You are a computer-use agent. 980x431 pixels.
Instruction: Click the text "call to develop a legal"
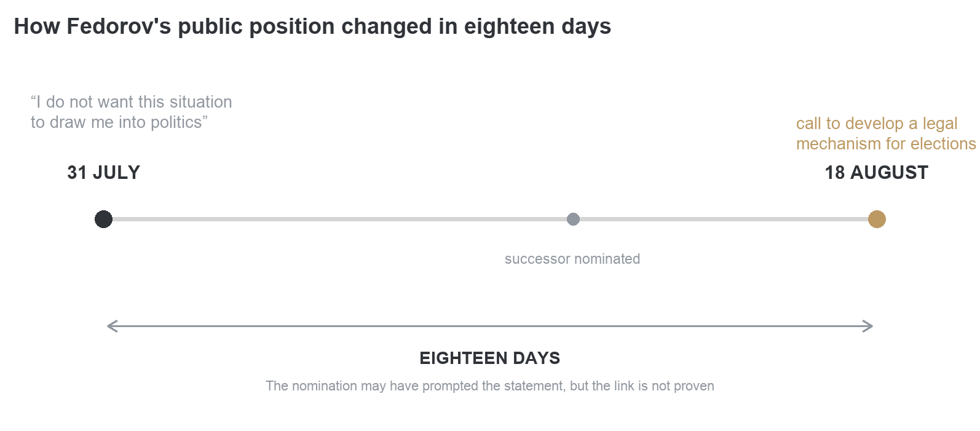click(x=877, y=124)
